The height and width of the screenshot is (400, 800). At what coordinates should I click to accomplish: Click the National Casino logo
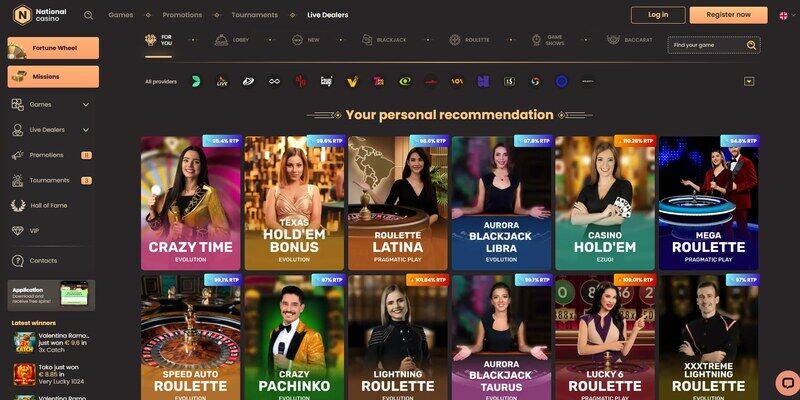tap(40, 15)
